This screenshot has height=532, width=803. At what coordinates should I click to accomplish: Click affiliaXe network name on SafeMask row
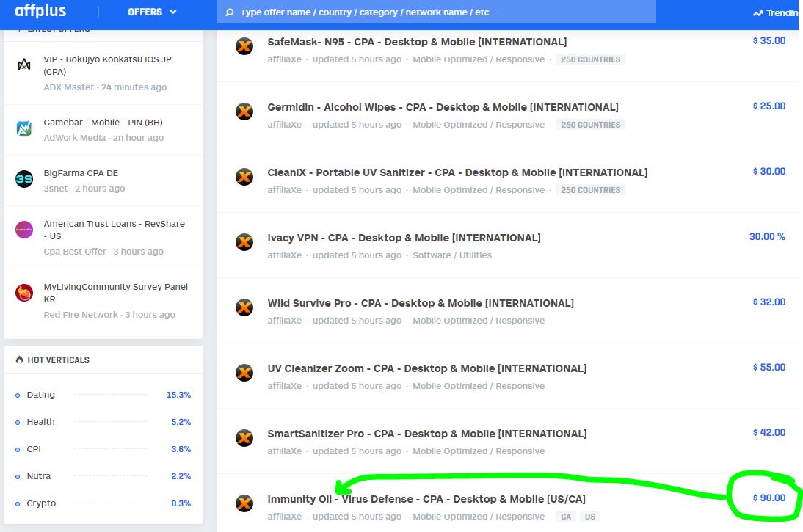point(284,59)
